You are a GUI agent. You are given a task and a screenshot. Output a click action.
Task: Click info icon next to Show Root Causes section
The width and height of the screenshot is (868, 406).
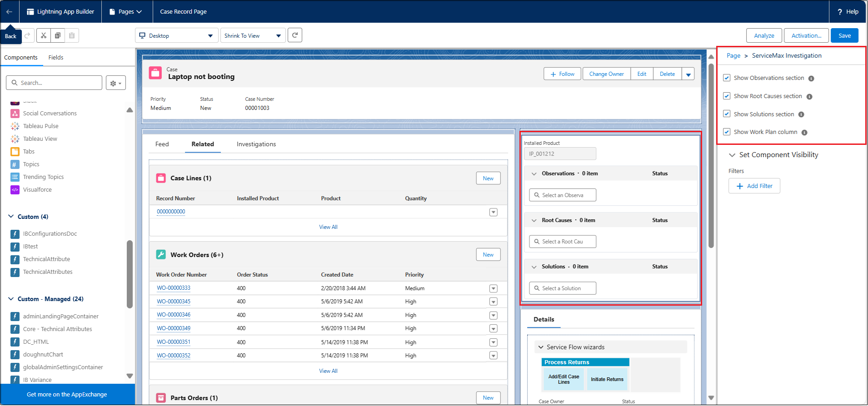click(809, 97)
